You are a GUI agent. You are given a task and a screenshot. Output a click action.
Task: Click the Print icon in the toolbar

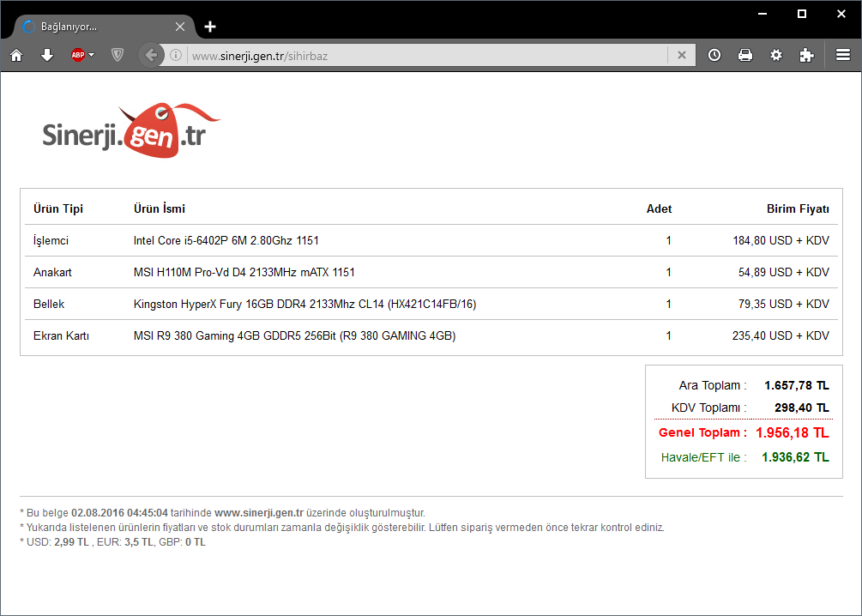point(744,55)
